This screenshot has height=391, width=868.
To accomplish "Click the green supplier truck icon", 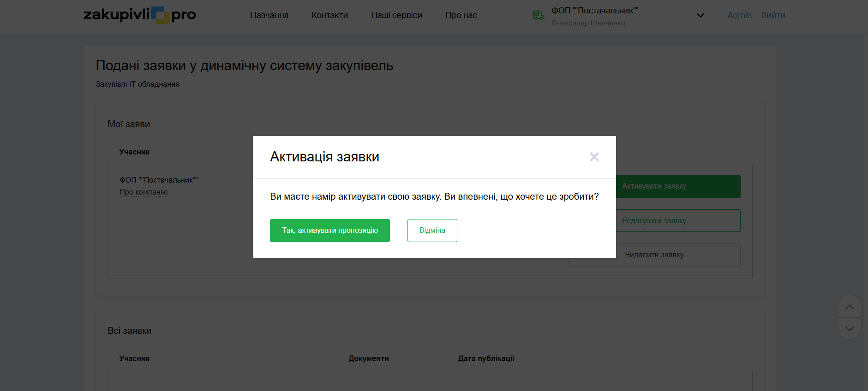I will click(x=538, y=15).
